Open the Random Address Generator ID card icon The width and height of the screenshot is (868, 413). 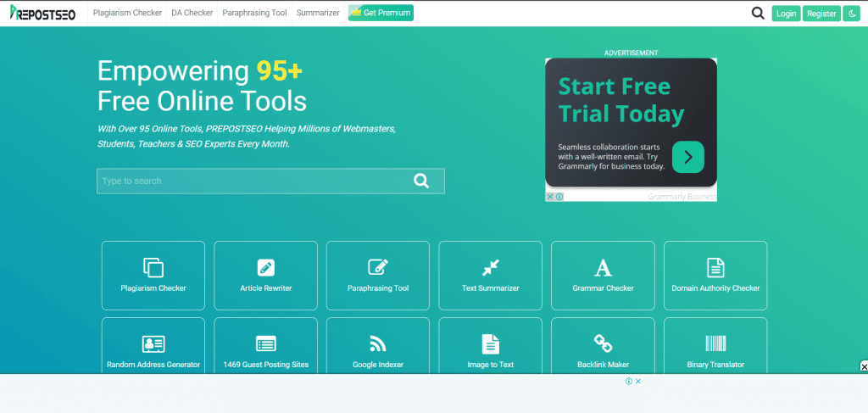153,343
